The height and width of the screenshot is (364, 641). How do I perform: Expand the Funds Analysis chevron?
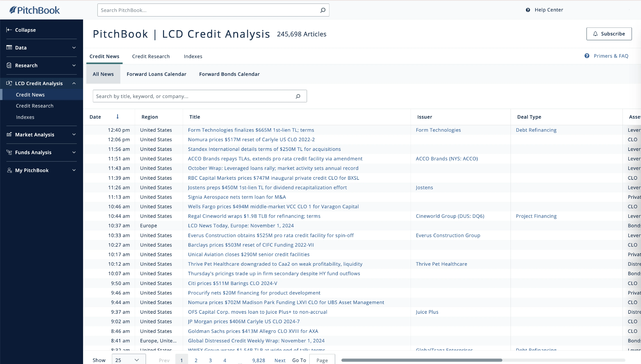pos(74,152)
